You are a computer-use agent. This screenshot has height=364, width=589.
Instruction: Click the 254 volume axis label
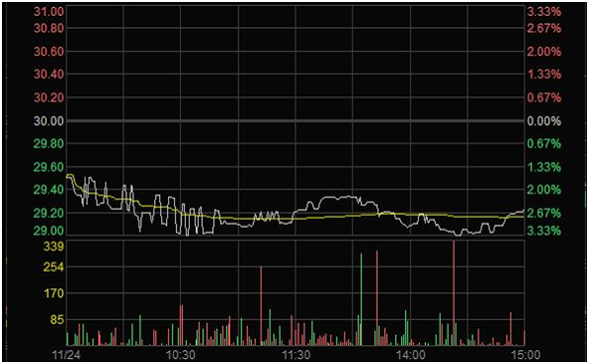(x=54, y=268)
